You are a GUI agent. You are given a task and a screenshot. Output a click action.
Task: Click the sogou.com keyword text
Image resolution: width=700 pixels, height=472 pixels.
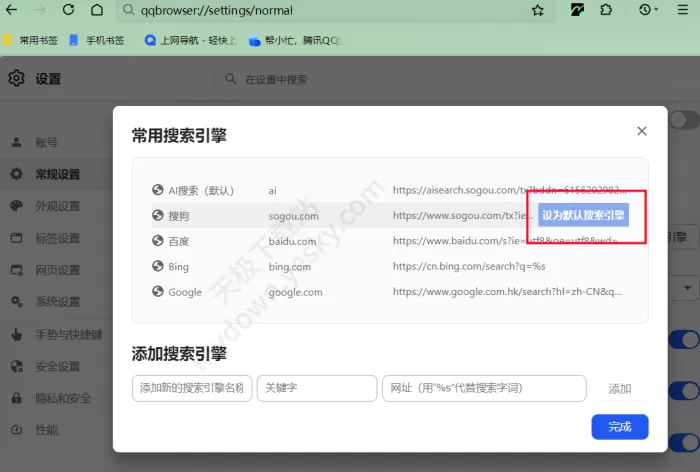(294, 216)
